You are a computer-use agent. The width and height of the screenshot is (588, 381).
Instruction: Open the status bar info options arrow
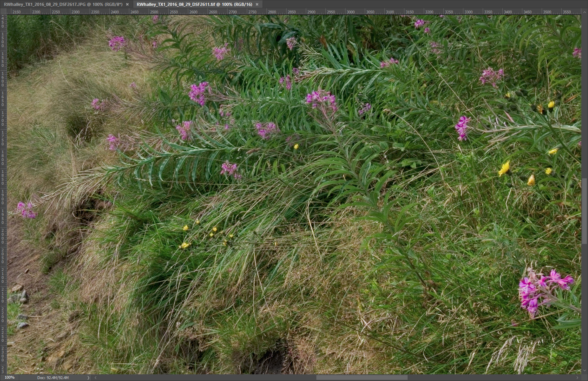(x=88, y=377)
